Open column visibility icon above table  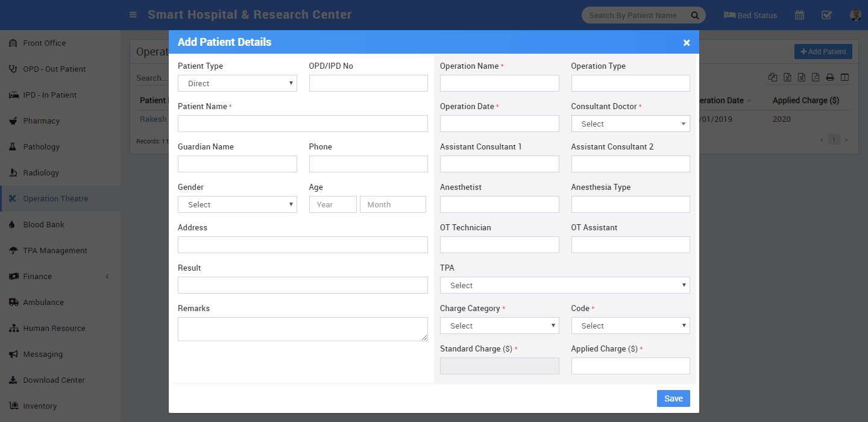844,77
